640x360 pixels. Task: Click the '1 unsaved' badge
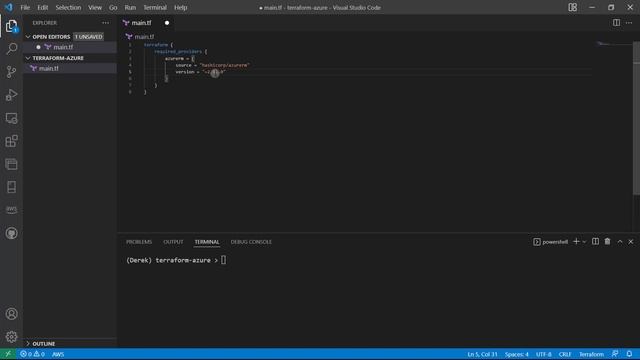point(89,37)
